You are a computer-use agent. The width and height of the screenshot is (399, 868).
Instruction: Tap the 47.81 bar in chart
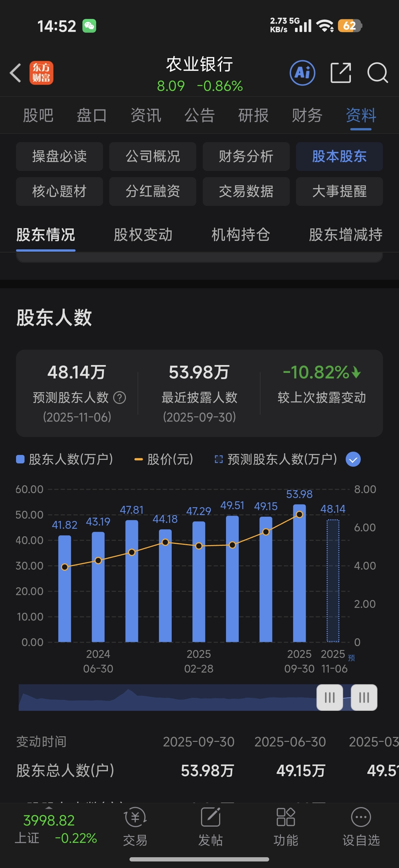(132, 581)
